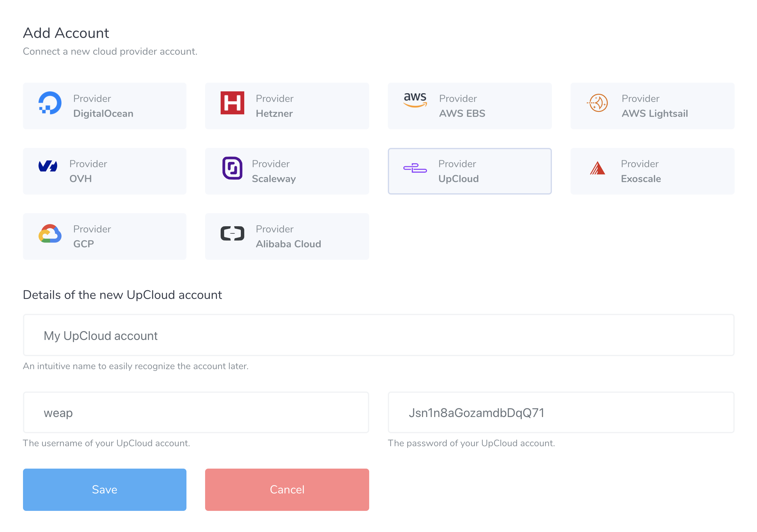Select the AWS Lightsail provider name
The width and height of the screenshot is (757, 532).
[655, 113]
